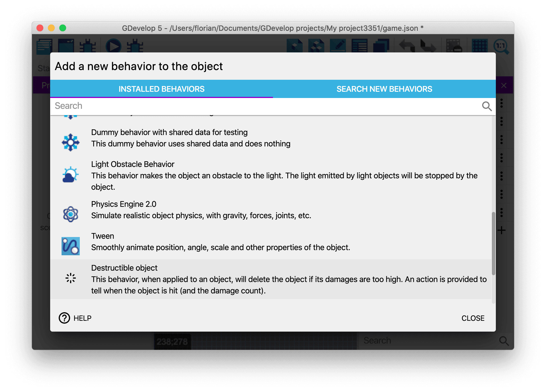546x392 pixels.
Task: Click the plus icon behind the dialog edge
Action: [x=502, y=230]
